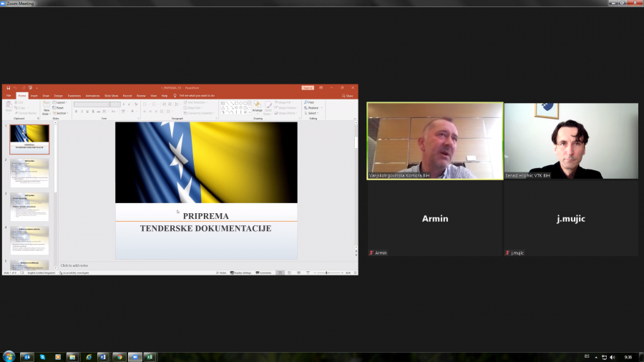Click Excel icon in Windows taskbar
644x362 pixels.
pyautogui.click(x=150, y=356)
